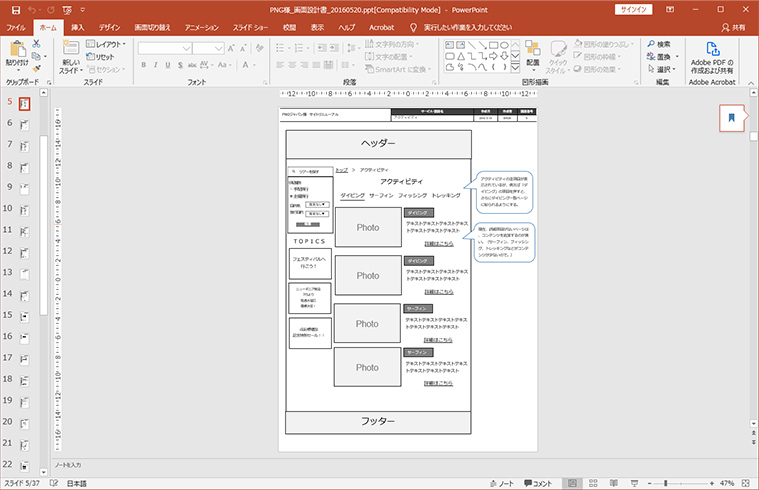Adjust the zoom slider handle
Viewport: 759px width, 490px height.
point(666,483)
